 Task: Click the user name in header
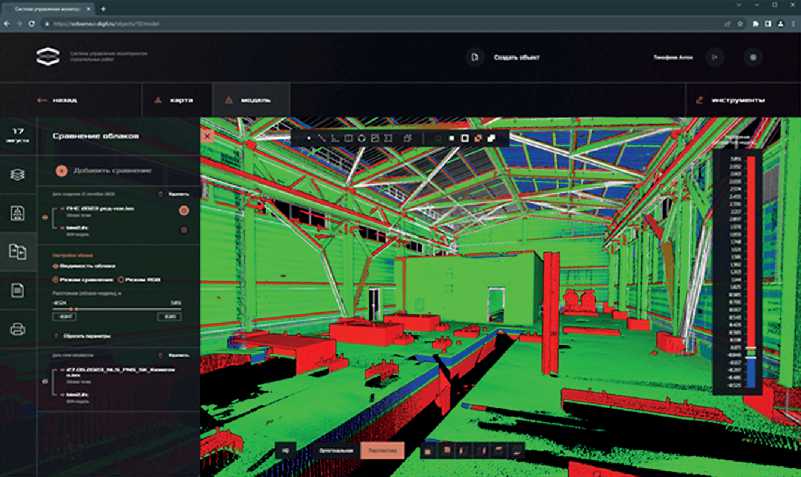tap(673, 57)
